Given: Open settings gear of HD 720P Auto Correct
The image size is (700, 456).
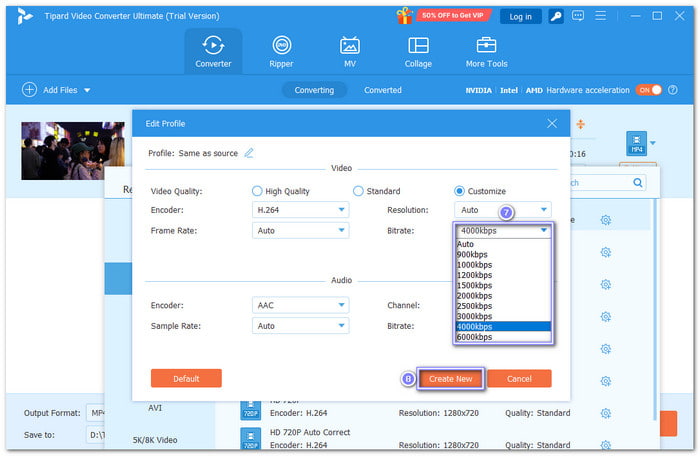Looking at the screenshot, I should point(605,445).
